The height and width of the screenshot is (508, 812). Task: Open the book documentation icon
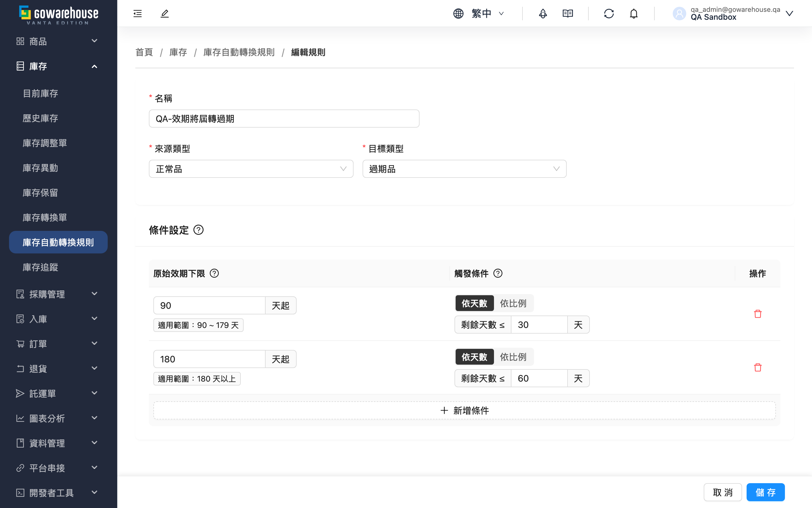click(x=568, y=14)
